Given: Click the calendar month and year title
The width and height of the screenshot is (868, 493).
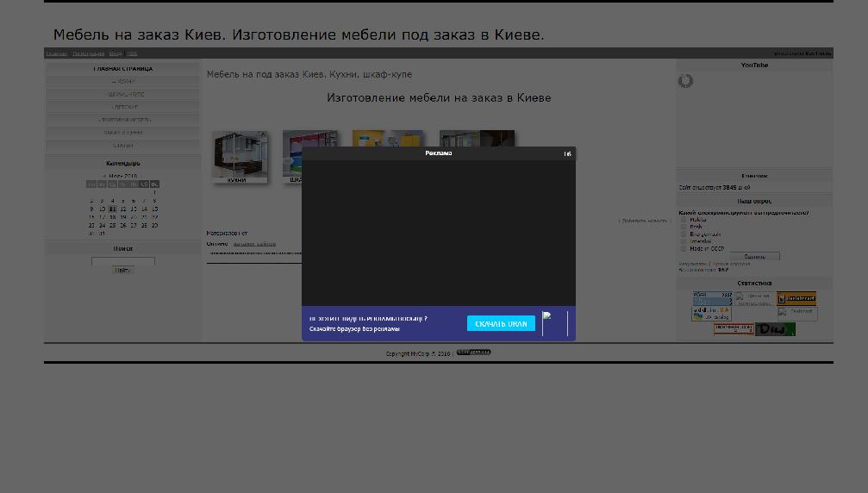Looking at the screenshot, I should point(123,176).
